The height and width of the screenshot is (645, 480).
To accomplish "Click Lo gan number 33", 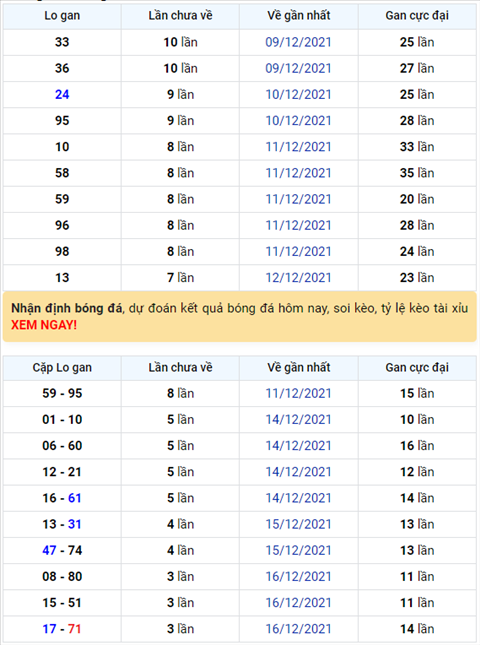I will (x=62, y=42).
